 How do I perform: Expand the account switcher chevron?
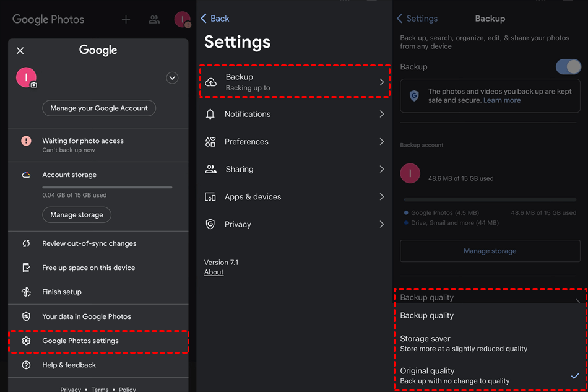tap(172, 78)
